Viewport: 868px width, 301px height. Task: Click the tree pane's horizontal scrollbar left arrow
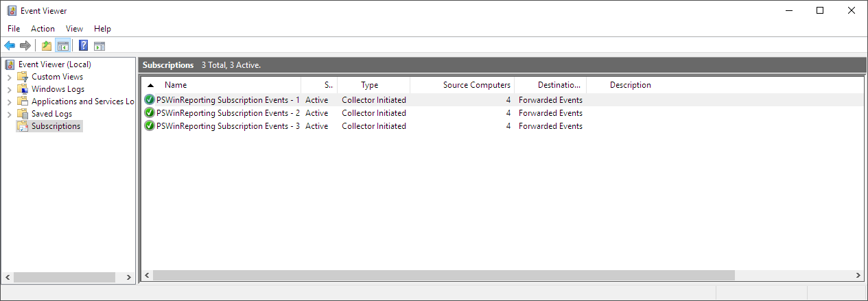8,278
